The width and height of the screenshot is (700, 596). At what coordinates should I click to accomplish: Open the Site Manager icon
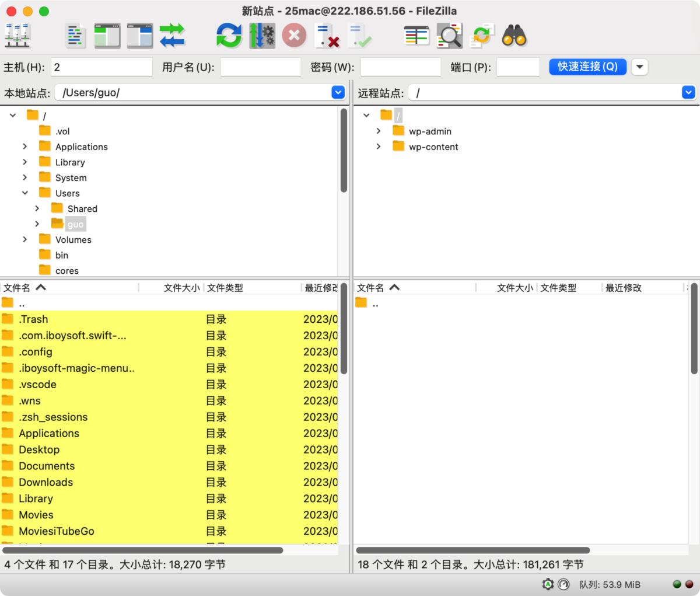17,36
